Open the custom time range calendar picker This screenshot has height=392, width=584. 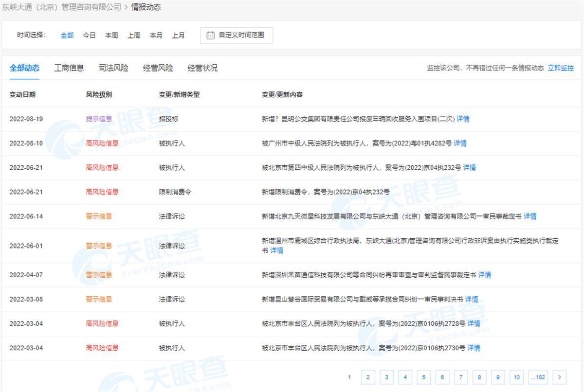point(211,36)
